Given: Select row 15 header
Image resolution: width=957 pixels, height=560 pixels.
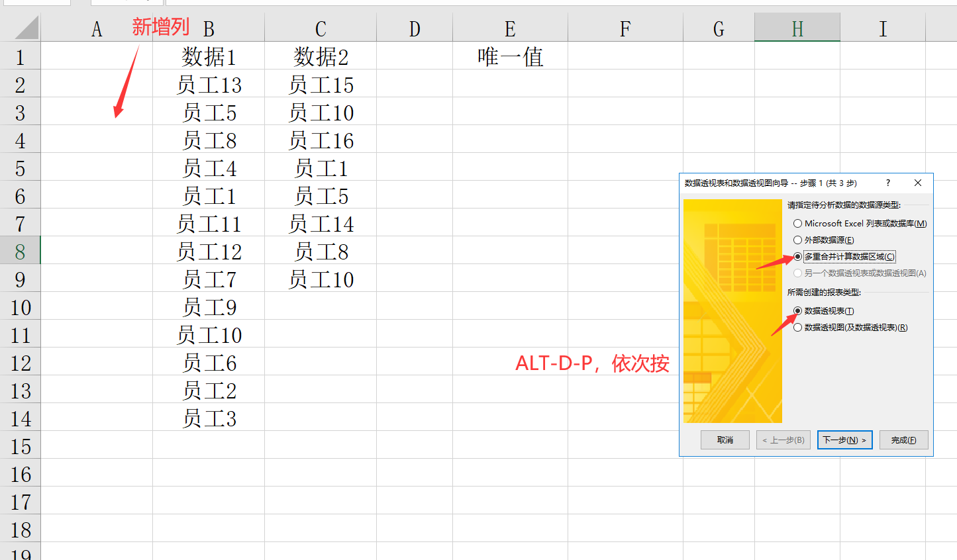Looking at the screenshot, I should click(x=20, y=445).
